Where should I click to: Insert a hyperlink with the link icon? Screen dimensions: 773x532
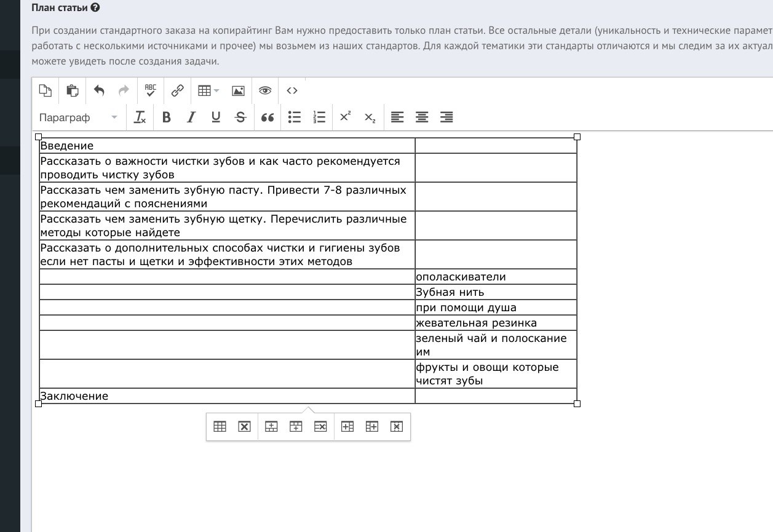click(178, 90)
